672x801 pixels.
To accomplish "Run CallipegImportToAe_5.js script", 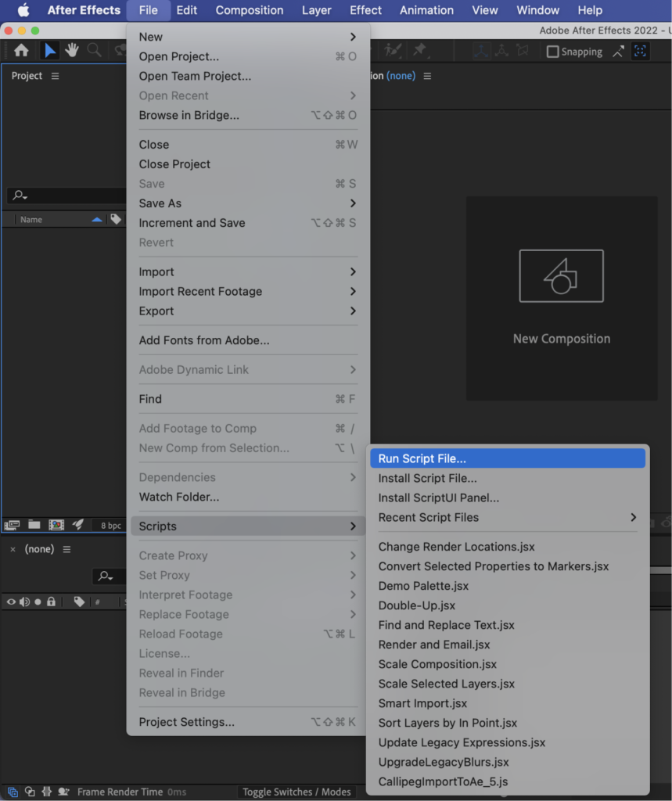I will [508, 781].
